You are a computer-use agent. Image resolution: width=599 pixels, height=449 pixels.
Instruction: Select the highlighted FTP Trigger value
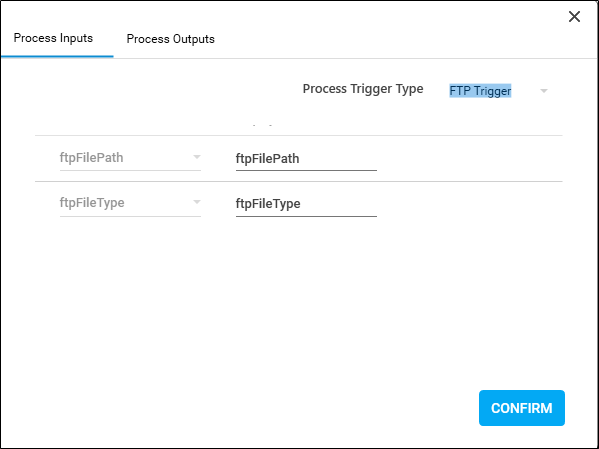pos(480,91)
